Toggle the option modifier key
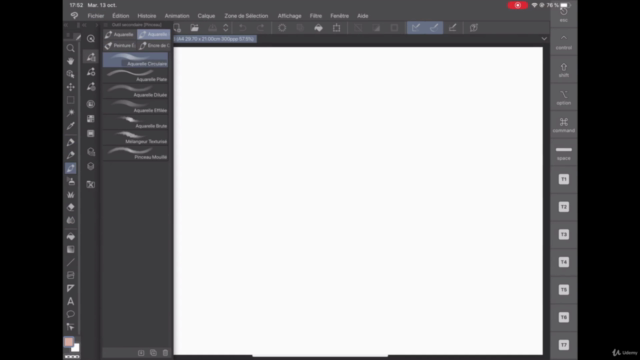Screen dimensions: 640x360 pos(564,98)
